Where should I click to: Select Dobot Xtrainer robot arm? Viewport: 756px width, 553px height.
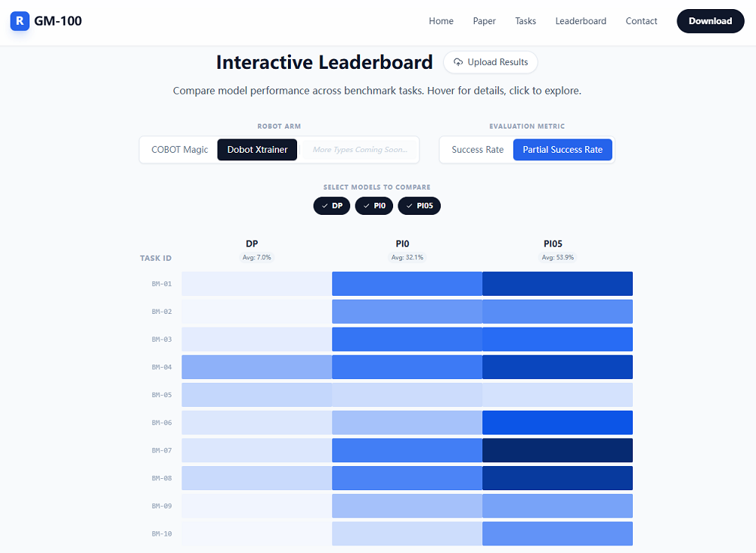point(257,150)
